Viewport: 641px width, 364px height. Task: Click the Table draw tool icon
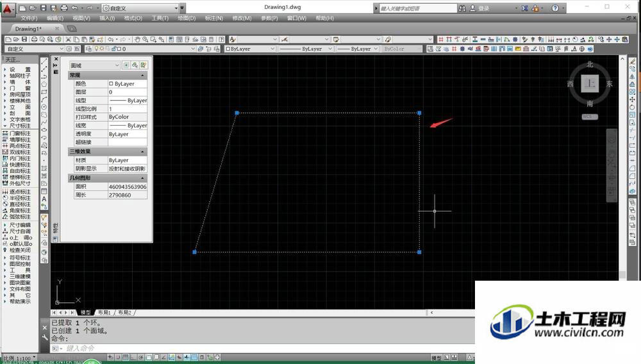click(44, 191)
